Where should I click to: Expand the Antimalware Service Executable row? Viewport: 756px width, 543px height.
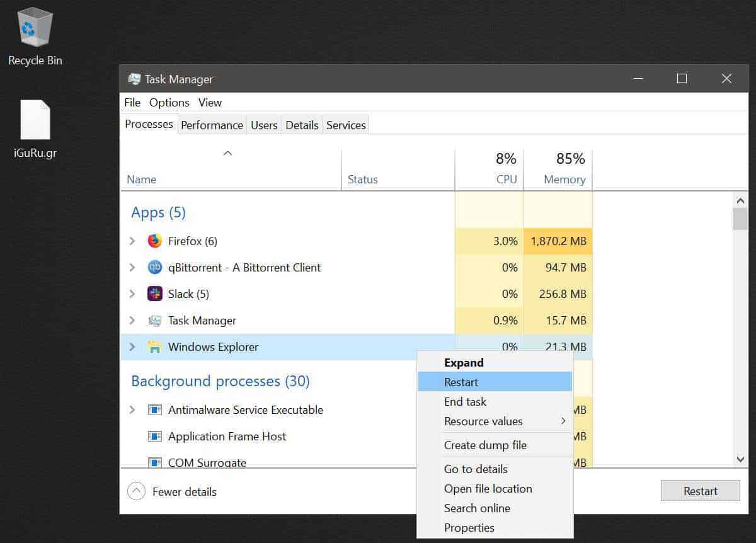point(132,409)
